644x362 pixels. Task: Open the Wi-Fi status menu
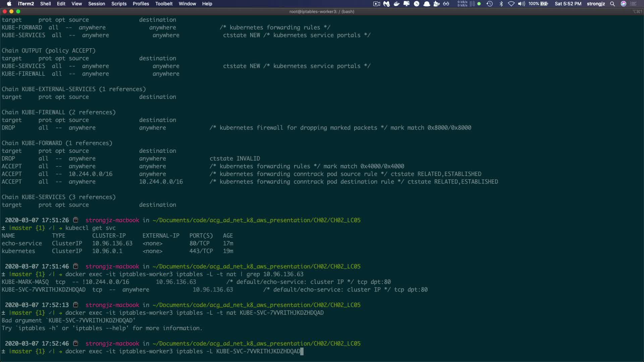point(511,4)
